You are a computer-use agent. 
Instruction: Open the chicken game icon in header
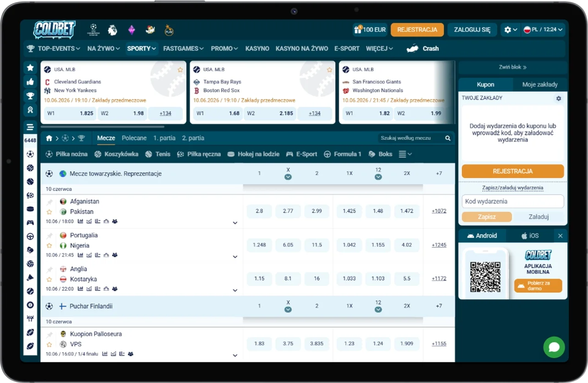[150, 30]
